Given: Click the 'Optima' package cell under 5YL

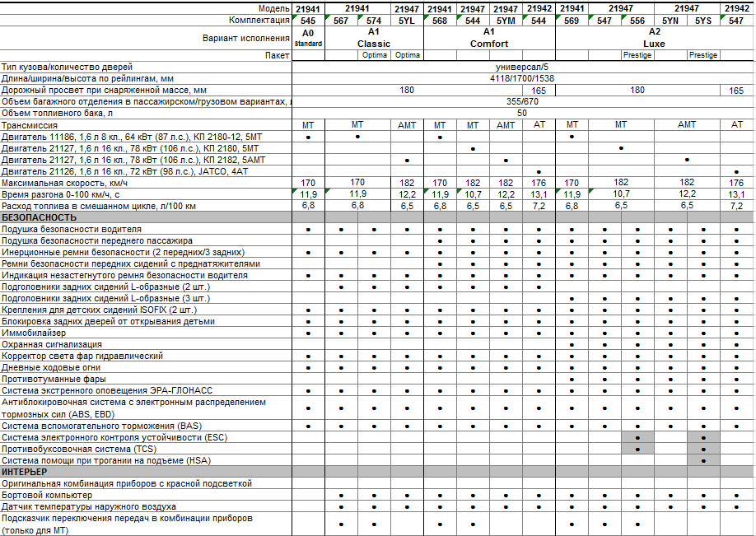Looking at the screenshot, I should [x=408, y=55].
